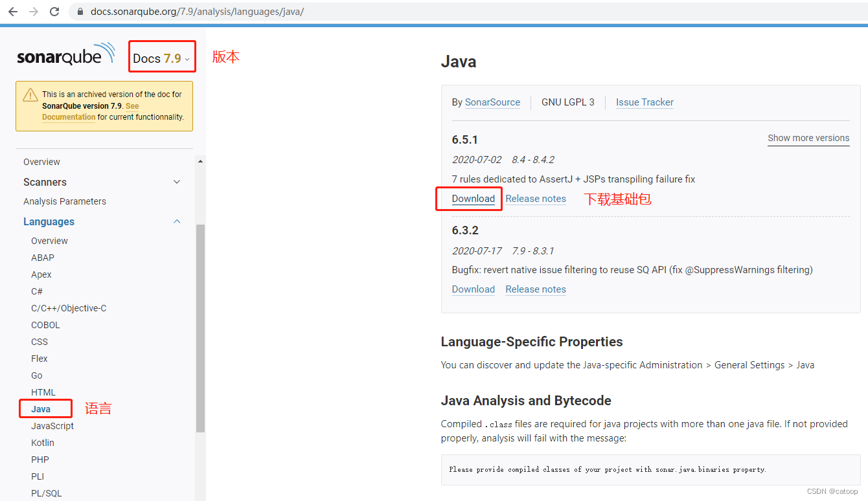This screenshot has width=868, height=501.
Task: Expand the Scanners section chevron
Action: (177, 183)
